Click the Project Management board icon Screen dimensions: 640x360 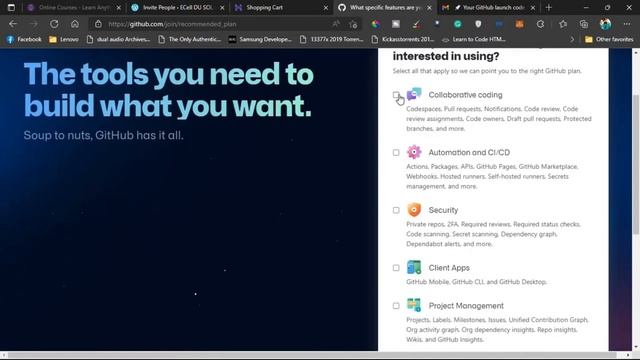(414, 305)
